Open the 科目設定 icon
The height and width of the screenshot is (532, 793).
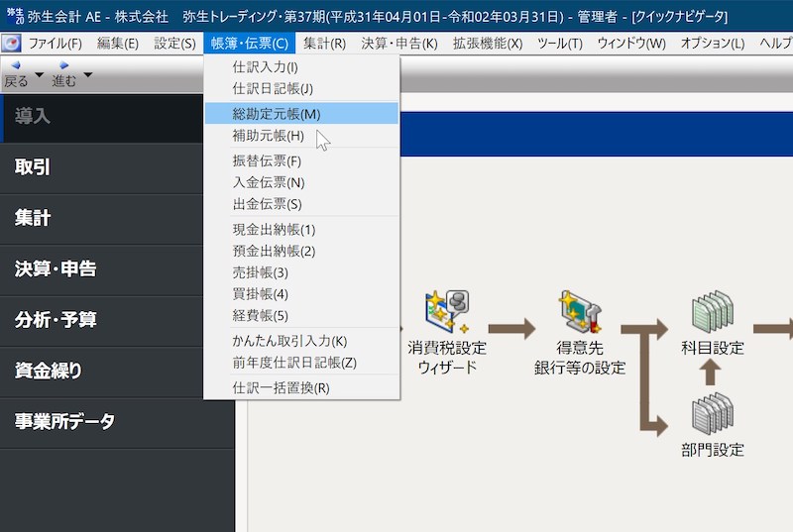(x=713, y=310)
